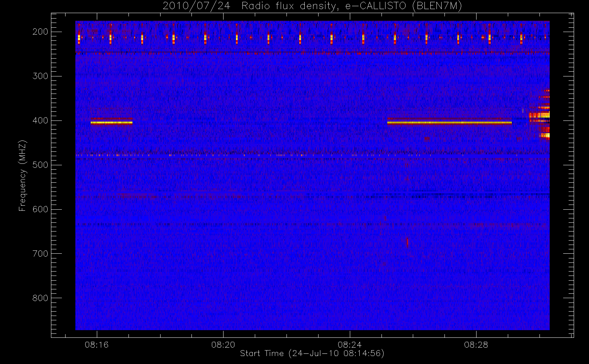Screen dimensions: 589x364
Task: Click the 08:28 time tick label
Action: coord(476,345)
